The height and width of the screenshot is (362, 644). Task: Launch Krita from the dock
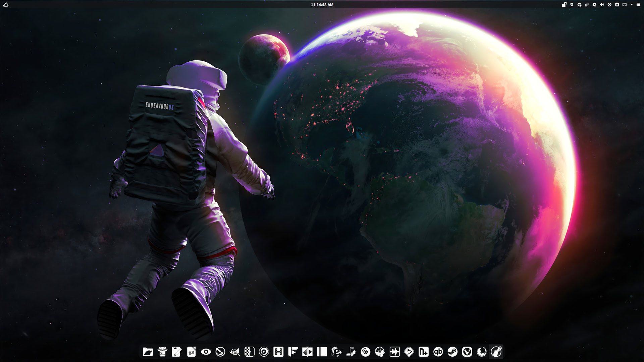pos(220,352)
